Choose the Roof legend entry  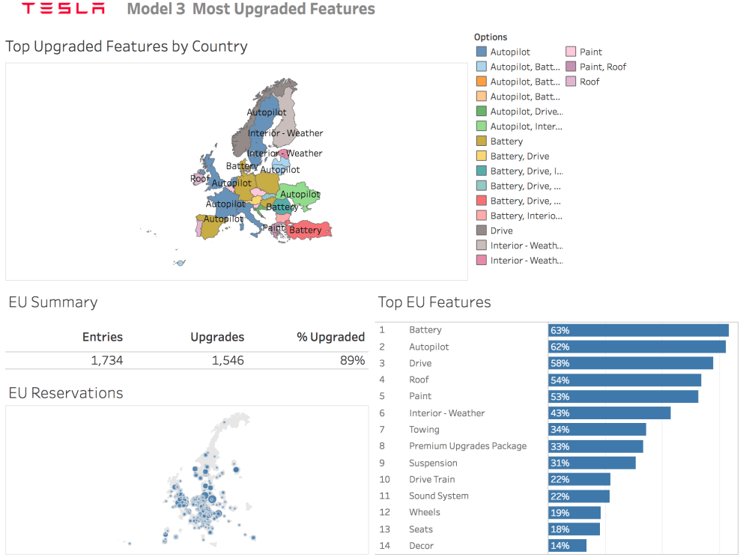(x=589, y=82)
